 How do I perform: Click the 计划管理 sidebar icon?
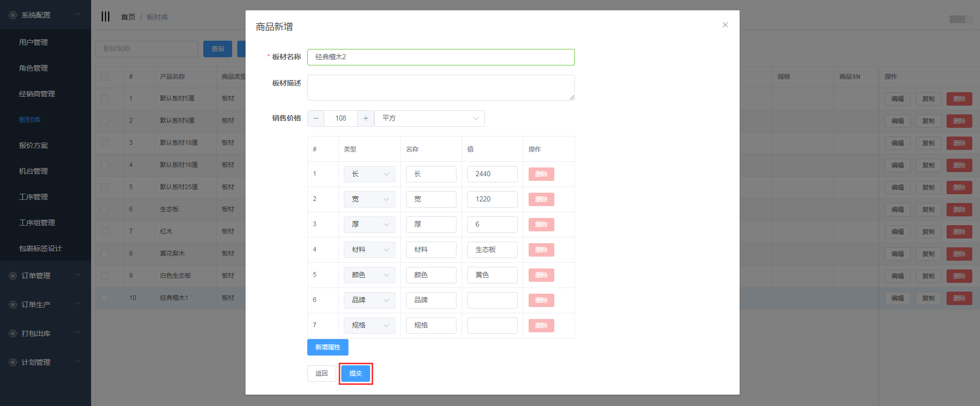click(13, 362)
